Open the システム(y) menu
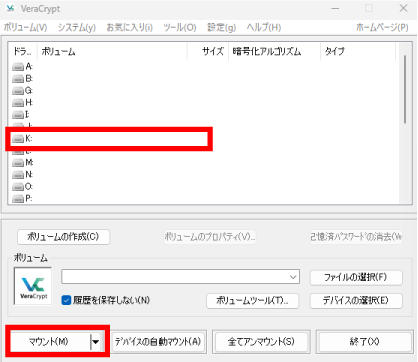Image resolution: width=418 pixels, height=362 pixels. [77, 27]
